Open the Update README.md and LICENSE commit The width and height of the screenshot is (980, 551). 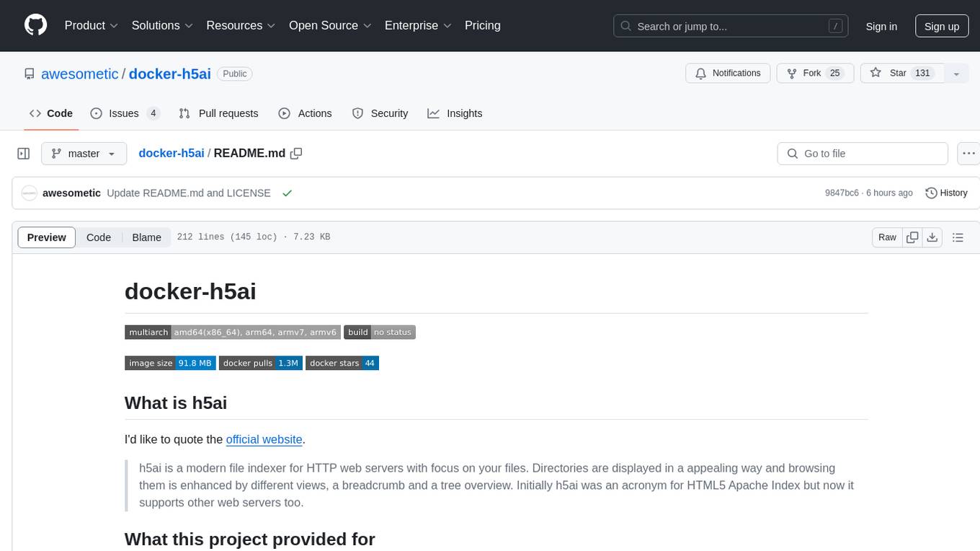tap(189, 193)
